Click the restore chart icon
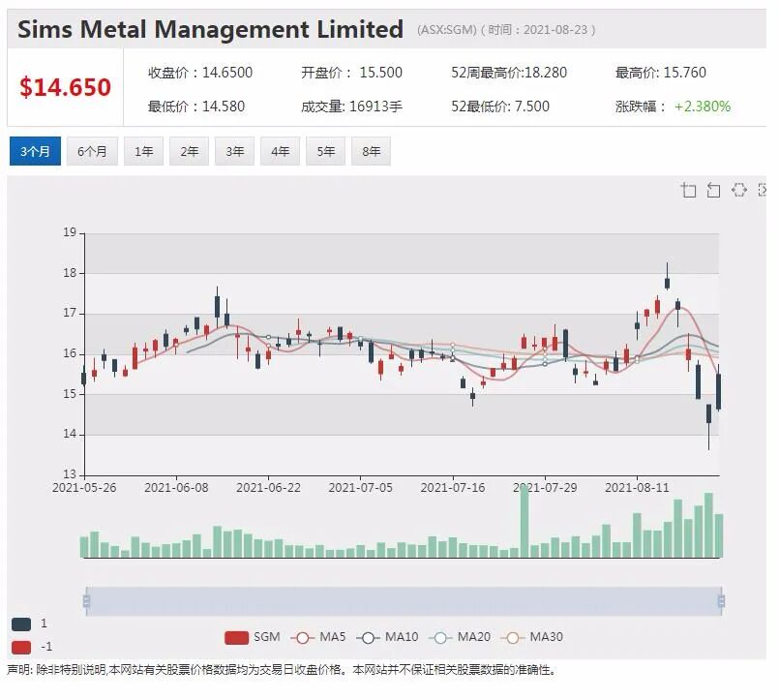The width and height of the screenshot is (779, 700). coord(738,190)
